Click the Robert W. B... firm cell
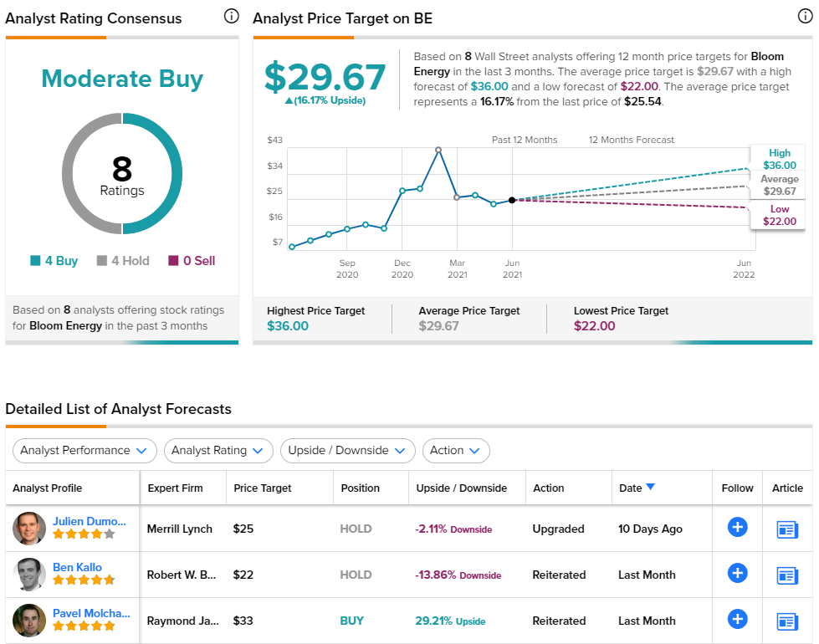The image size is (819, 644). pos(182,575)
